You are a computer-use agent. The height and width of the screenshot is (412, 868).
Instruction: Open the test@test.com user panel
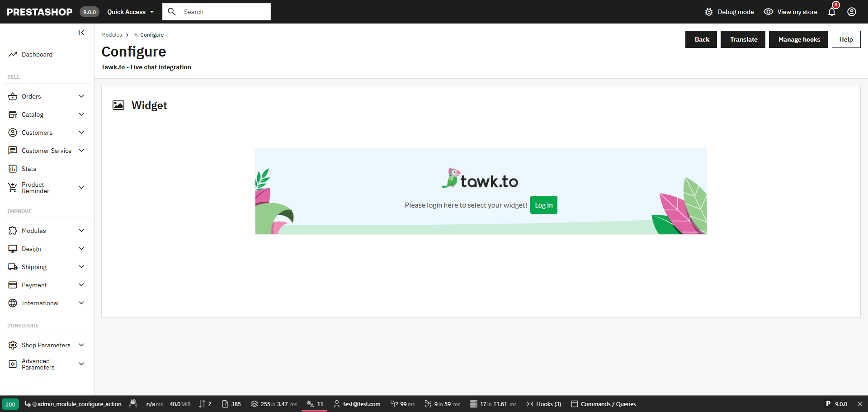[x=357, y=404]
